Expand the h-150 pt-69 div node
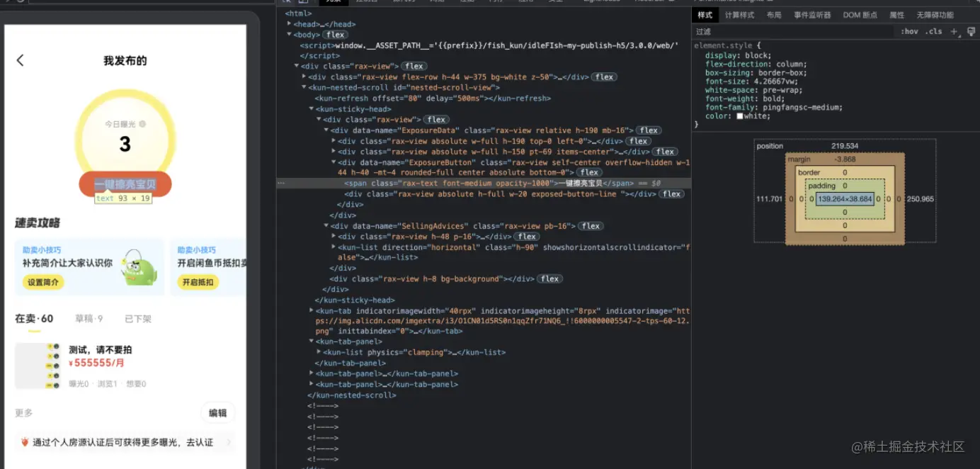Image resolution: width=980 pixels, height=469 pixels. click(x=334, y=151)
